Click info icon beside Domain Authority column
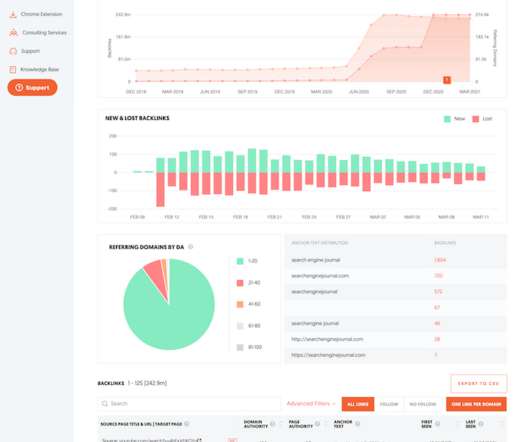The width and height of the screenshot is (531, 442). (273, 424)
